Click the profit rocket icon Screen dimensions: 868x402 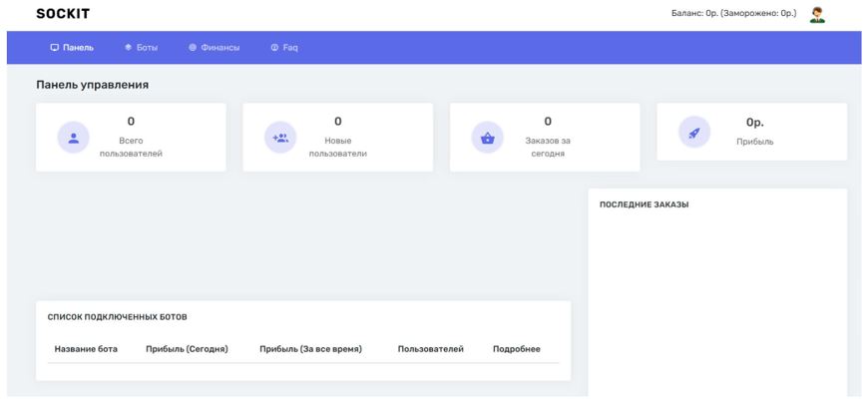pyautogui.click(x=694, y=132)
